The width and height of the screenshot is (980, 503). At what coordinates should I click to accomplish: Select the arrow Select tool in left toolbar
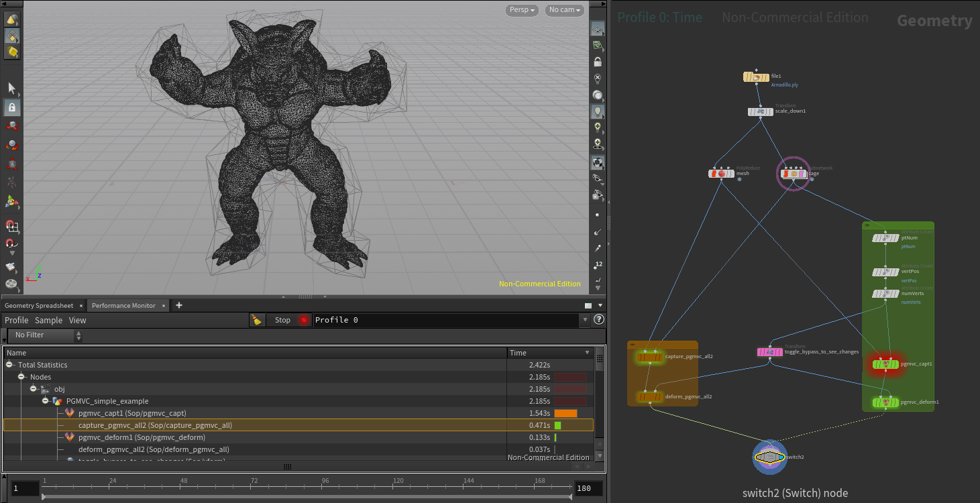pos(11,88)
